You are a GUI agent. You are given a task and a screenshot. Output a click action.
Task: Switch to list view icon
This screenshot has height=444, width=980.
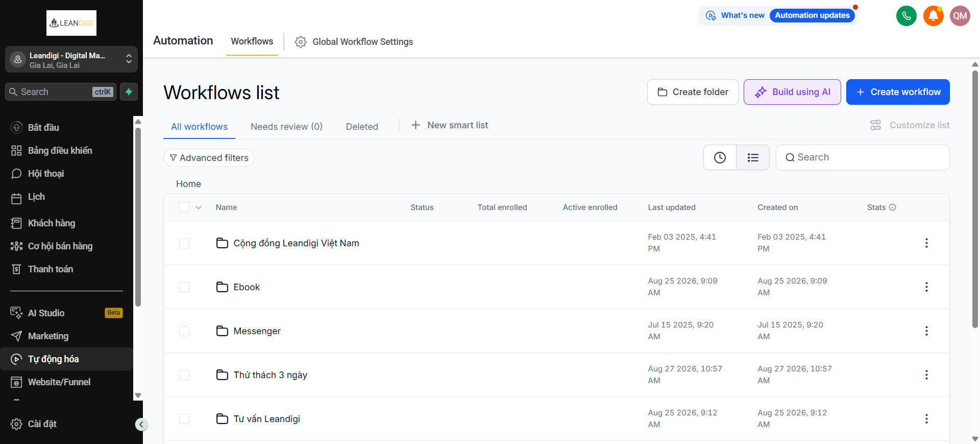(753, 157)
